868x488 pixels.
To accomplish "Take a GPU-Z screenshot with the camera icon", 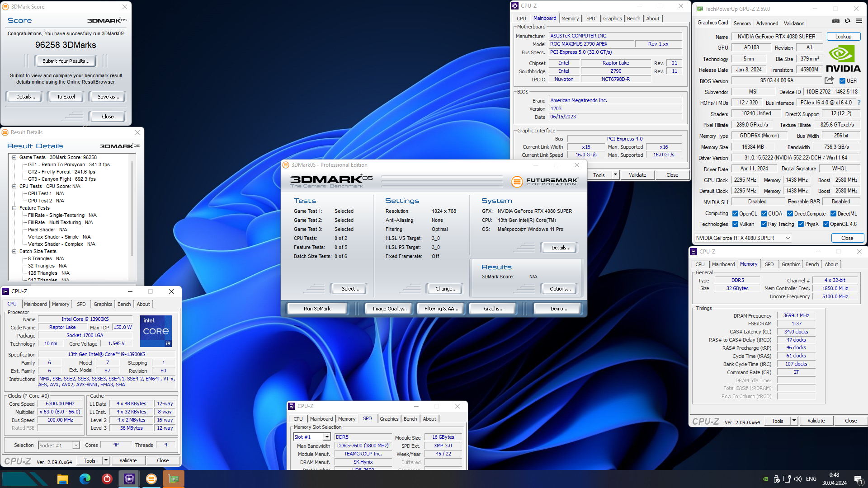I will coord(836,21).
